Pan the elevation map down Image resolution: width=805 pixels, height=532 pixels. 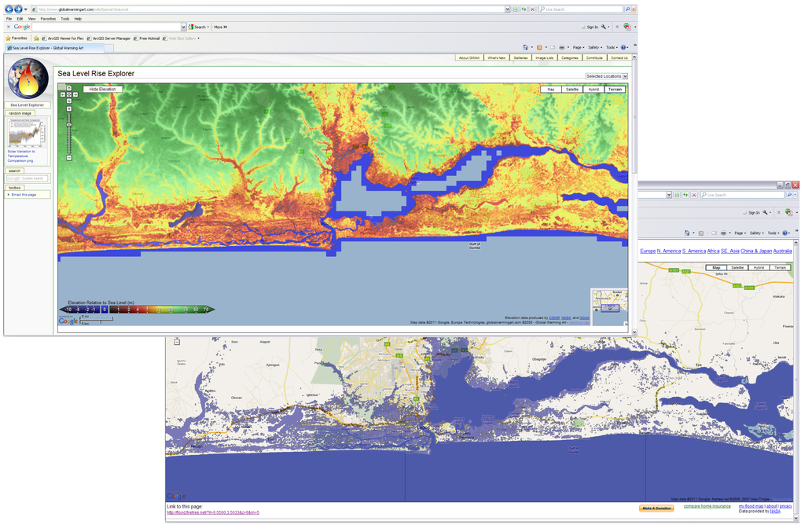click(69, 101)
